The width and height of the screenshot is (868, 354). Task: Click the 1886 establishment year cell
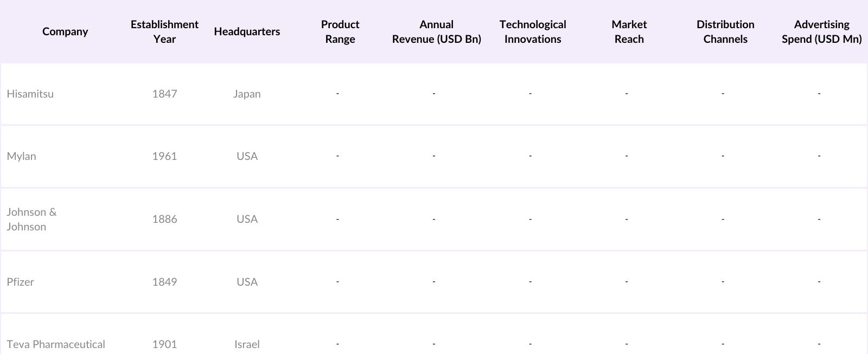[164, 219]
